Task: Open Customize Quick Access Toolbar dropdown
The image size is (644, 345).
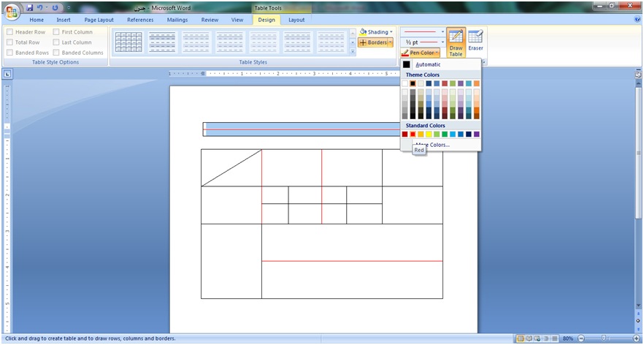Action: coord(69,8)
